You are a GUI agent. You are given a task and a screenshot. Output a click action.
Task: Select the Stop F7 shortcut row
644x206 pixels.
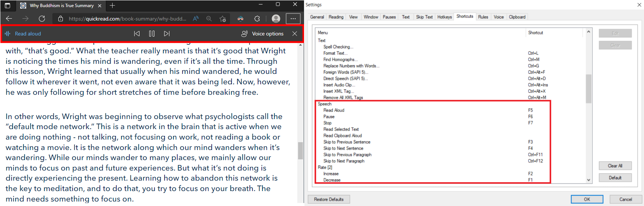(x=450, y=123)
